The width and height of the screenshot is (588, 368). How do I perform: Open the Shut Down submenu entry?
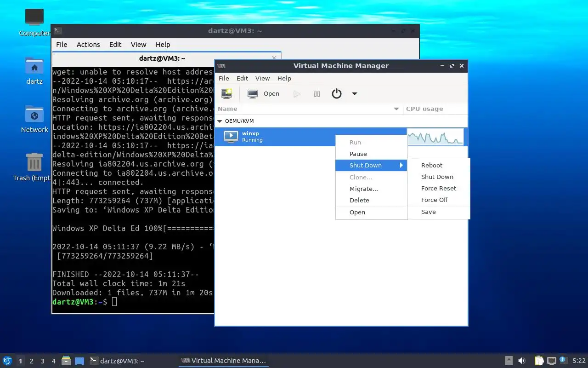tap(371, 166)
